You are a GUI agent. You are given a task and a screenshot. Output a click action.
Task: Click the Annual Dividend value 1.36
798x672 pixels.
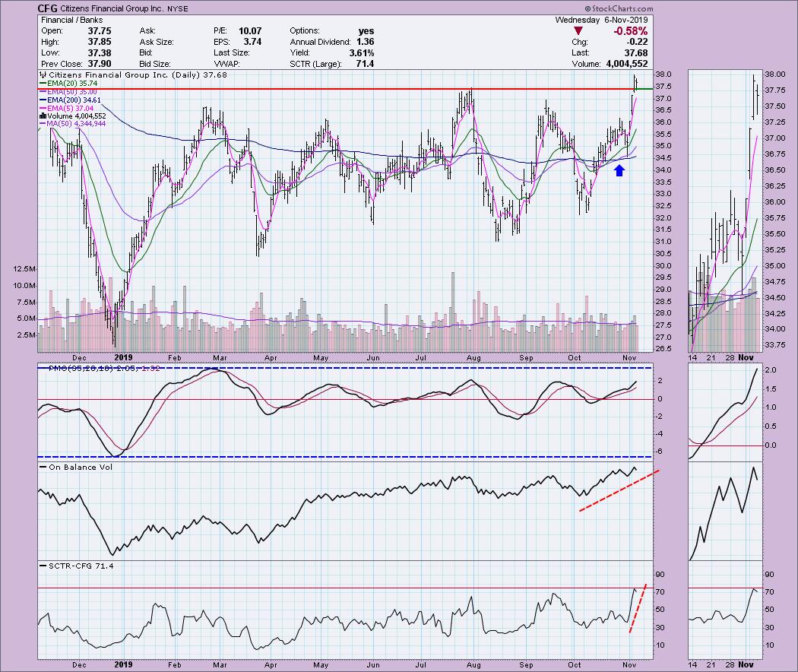click(365, 42)
